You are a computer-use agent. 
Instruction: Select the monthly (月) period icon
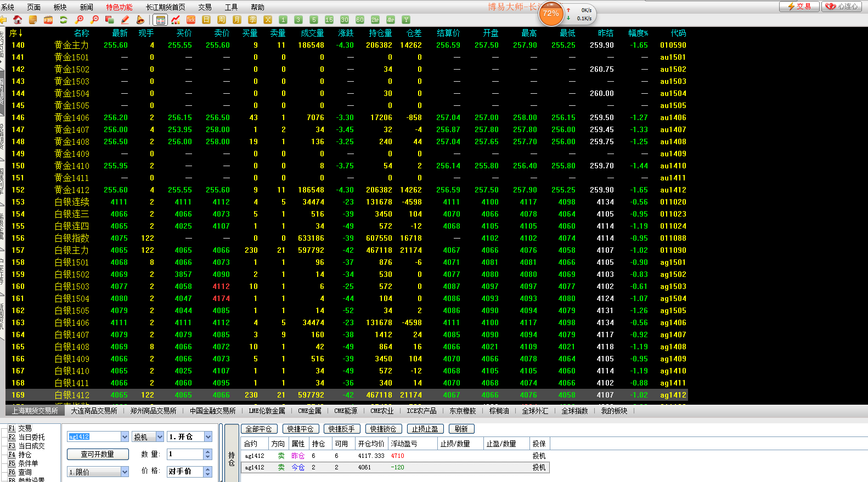point(237,20)
